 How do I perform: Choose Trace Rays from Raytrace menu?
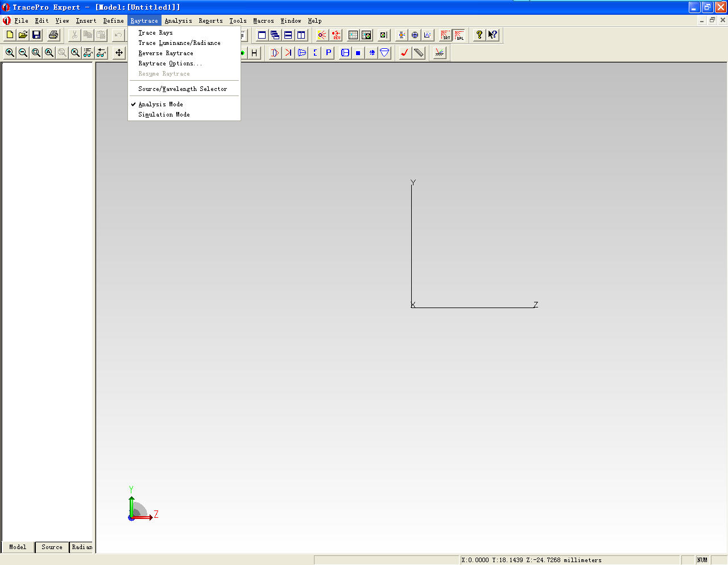click(184, 33)
